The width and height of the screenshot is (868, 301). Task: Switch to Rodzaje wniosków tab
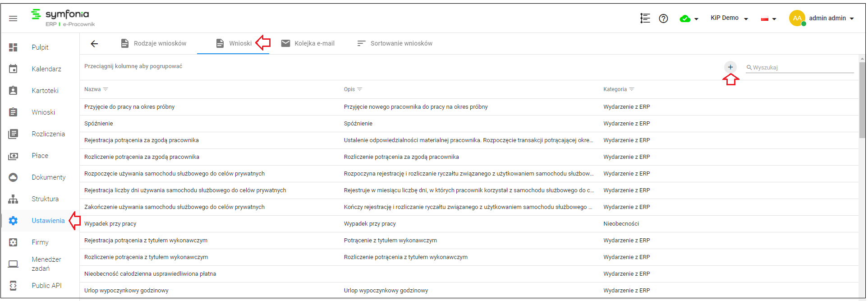point(154,44)
